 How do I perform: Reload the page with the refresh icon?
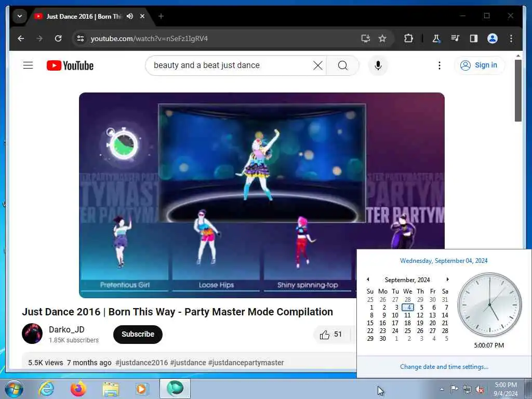pos(58,38)
